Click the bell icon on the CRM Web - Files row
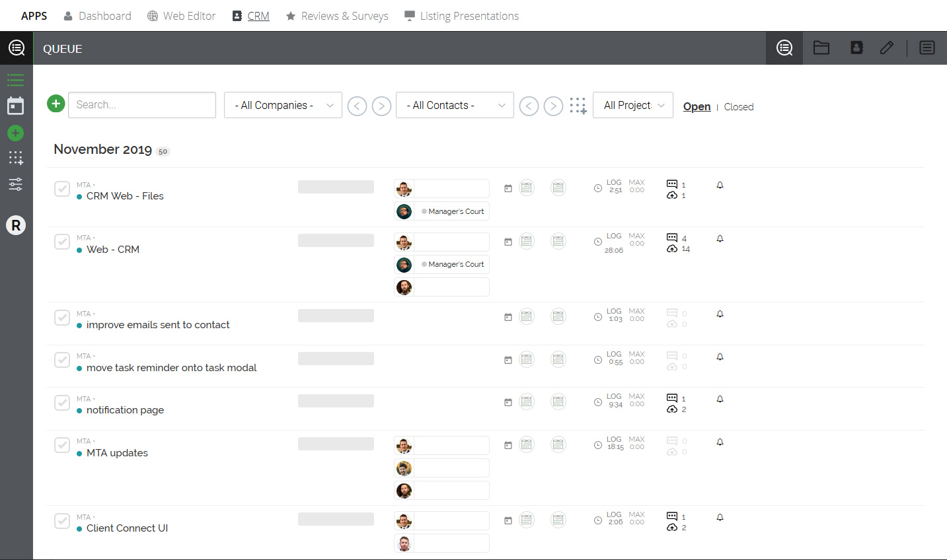 (x=720, y=186)
